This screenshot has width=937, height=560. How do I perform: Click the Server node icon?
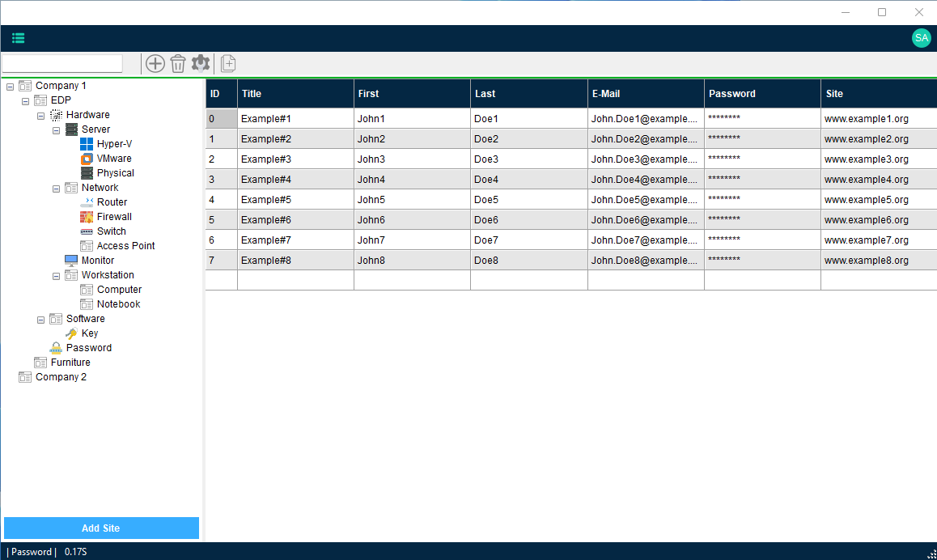click(x=71, y=129)
